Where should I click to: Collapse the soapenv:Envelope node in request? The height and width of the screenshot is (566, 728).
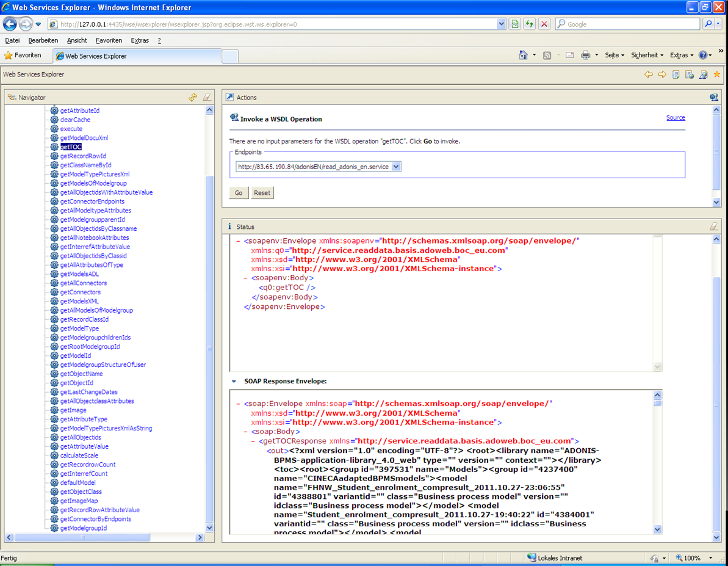tap(238, 241)
